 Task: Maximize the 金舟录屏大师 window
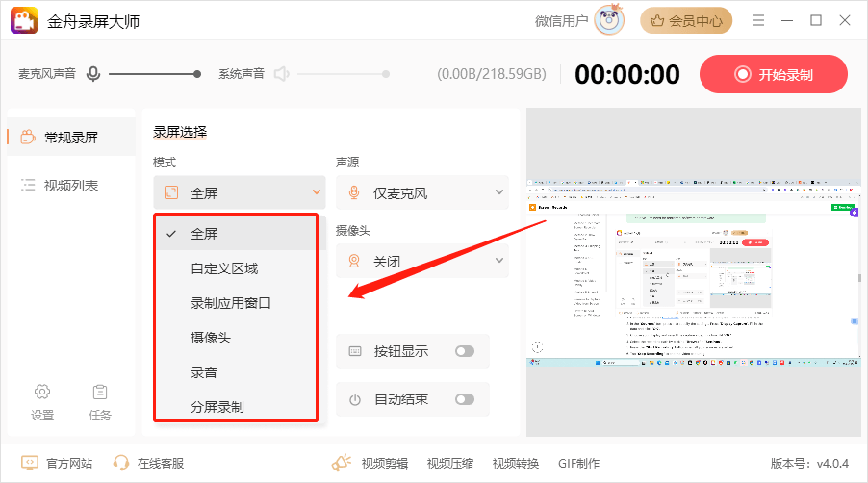click(x=816, y=20)
